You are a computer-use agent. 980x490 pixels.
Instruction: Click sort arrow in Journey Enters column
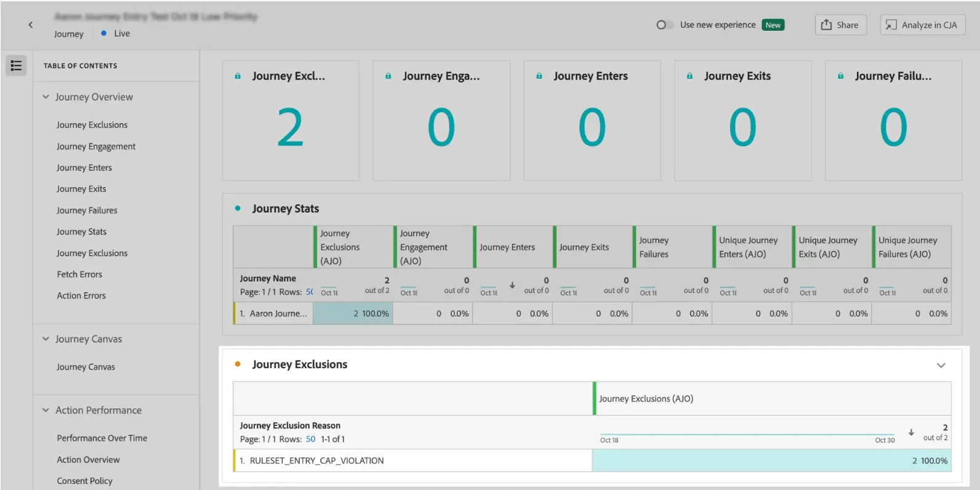(512, 285)
